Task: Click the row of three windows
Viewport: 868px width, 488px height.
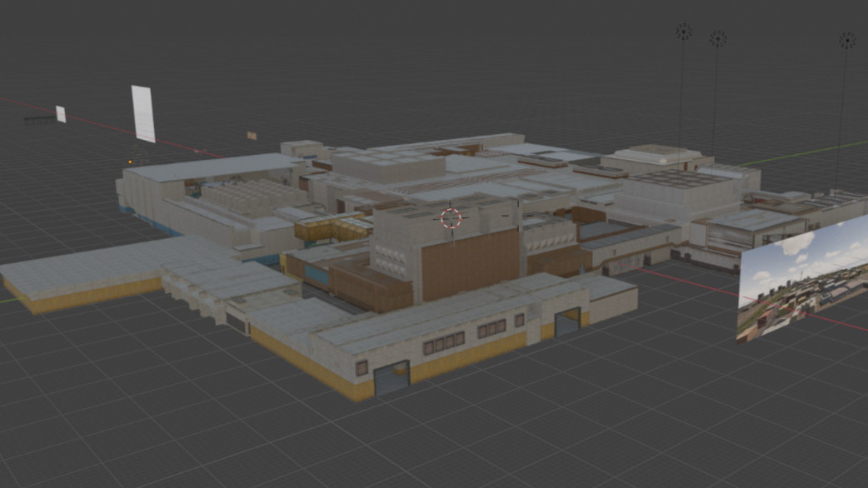Action: 493,329
